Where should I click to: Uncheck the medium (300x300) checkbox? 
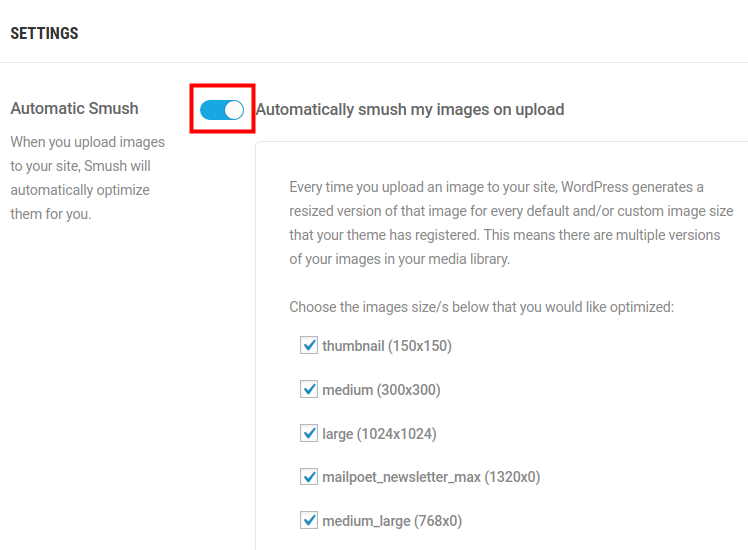[309, 390]
